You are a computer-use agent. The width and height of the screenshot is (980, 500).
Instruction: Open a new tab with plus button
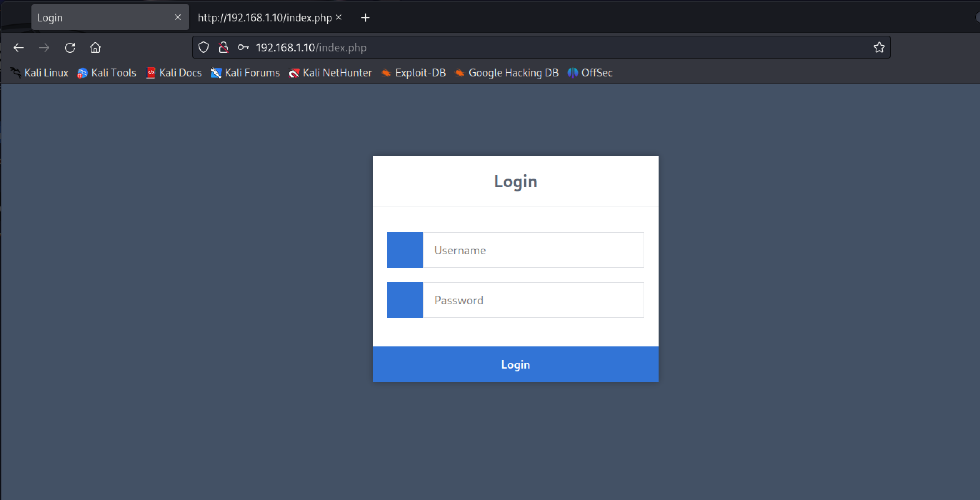point(365,17)
